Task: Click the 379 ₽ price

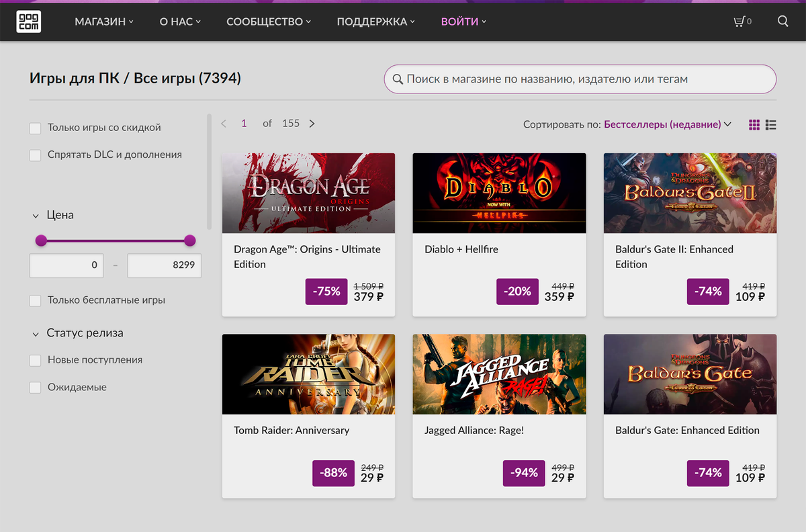Action: (369, 297)
